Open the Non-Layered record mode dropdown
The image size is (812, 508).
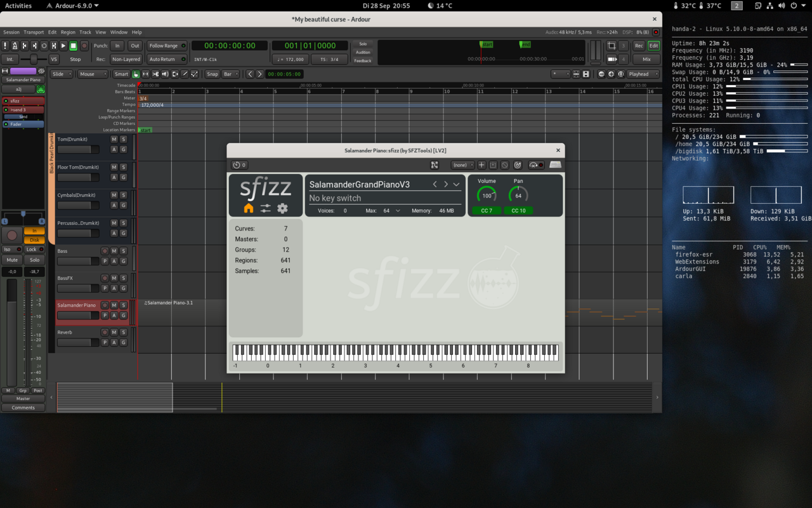[126, 59]
